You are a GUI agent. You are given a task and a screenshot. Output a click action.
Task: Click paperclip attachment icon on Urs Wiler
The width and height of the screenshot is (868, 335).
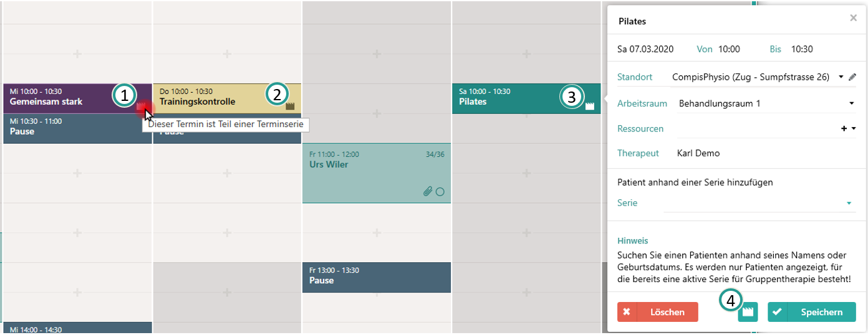pos(427,192)
